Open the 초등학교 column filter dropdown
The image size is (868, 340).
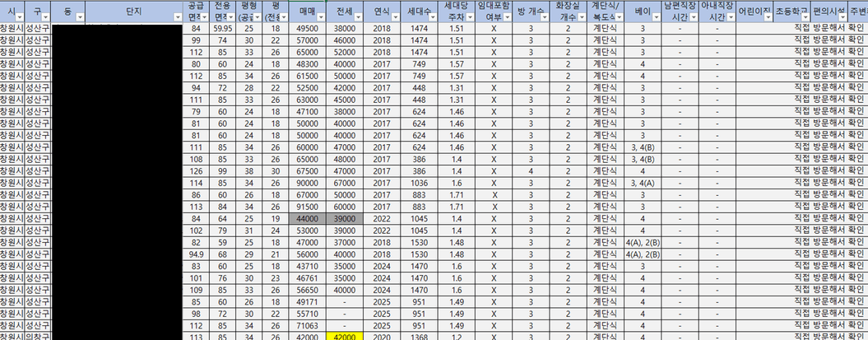click(805, 18)
